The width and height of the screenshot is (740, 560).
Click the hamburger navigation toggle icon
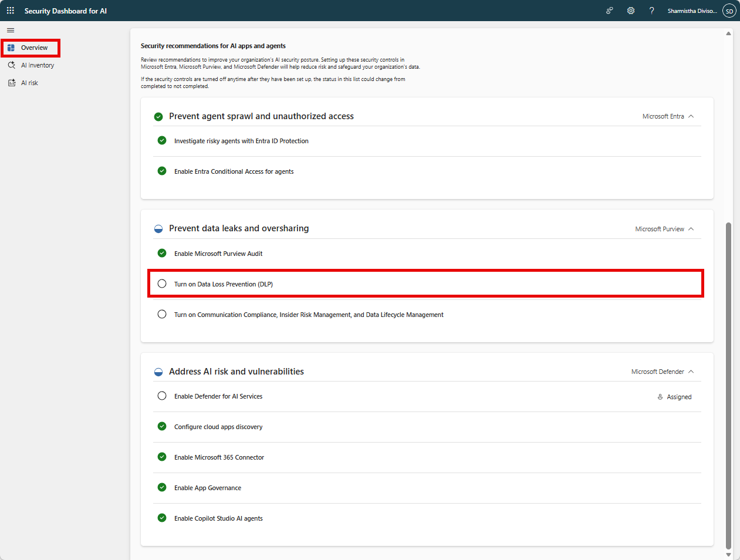[x=11, y=30]
